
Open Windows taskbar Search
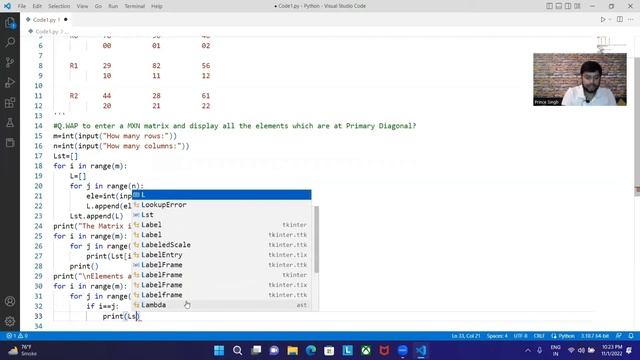tap(238, 351)
